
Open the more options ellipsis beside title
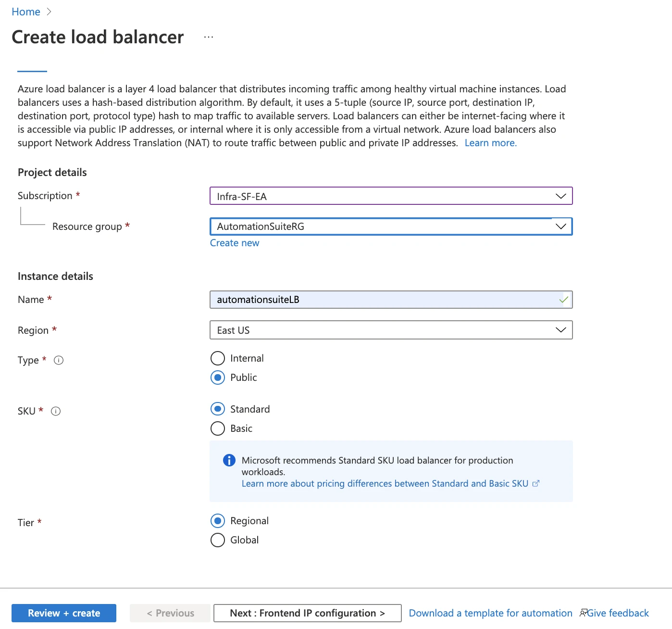[x=209, y=37]
